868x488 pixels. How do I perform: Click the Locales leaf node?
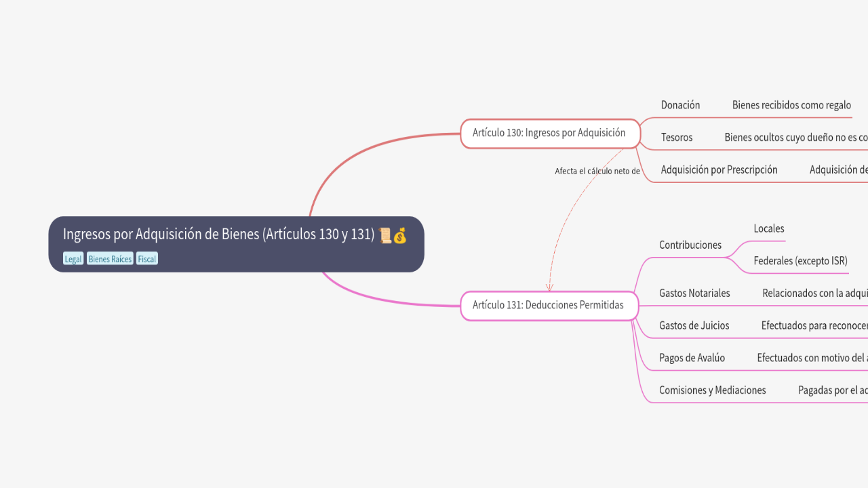click(769, 229)
